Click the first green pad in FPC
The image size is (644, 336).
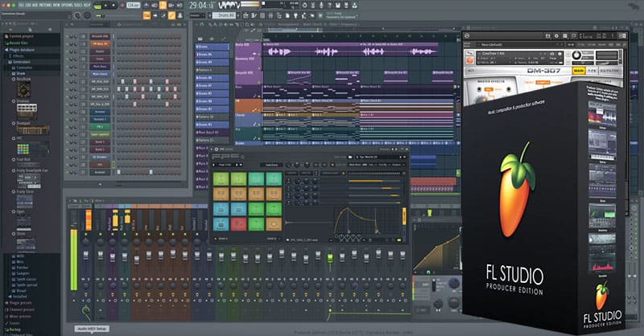point(221,179)
